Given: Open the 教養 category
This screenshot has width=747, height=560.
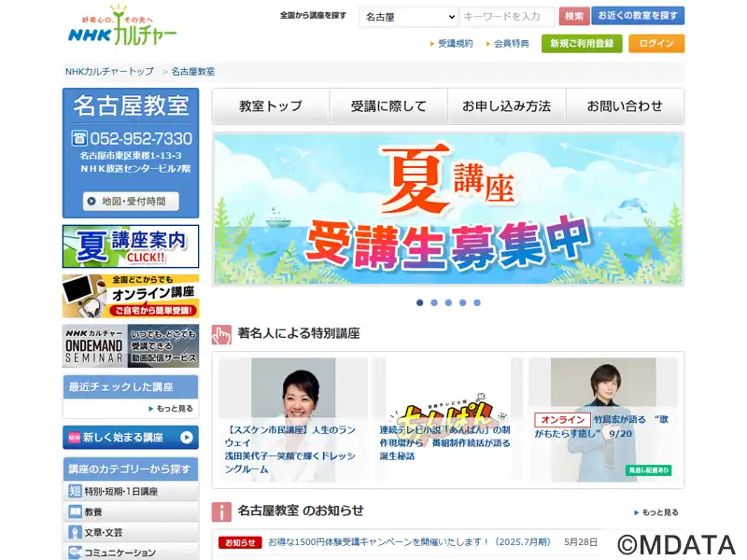Looking at the screenshot, I should pos(131,511).
